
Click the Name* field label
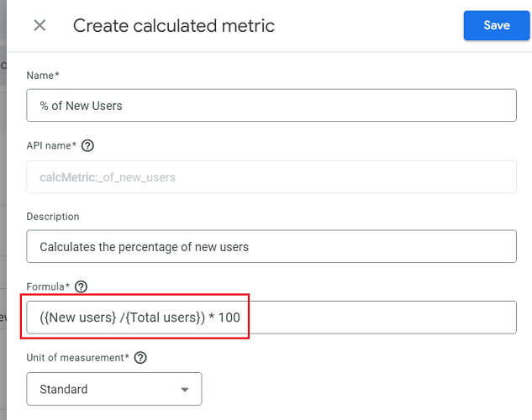43,76
